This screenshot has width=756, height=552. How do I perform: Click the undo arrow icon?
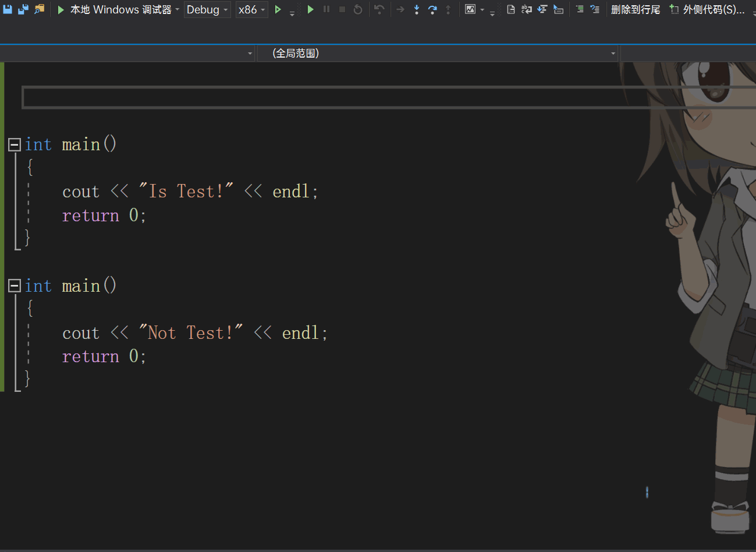379,9
